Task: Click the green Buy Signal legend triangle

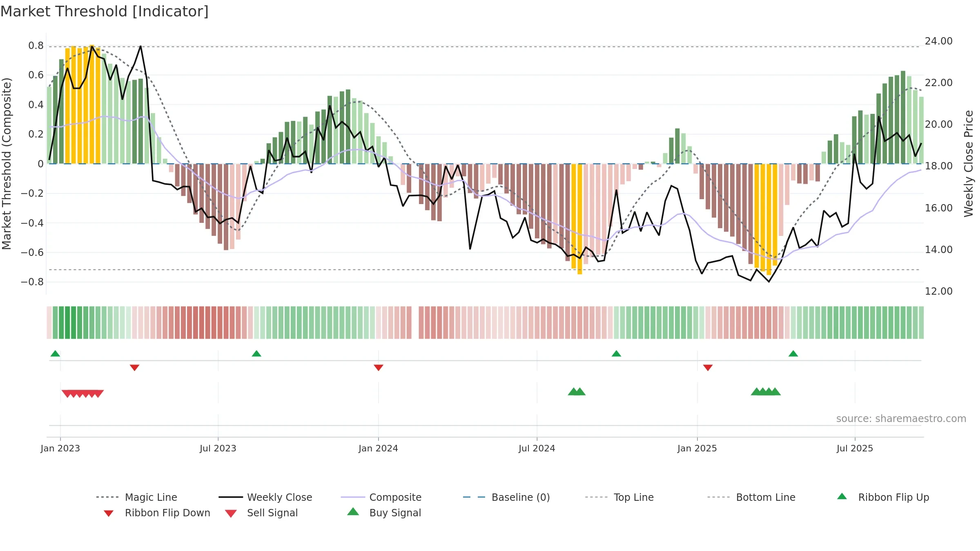Action: coord(353,511)
